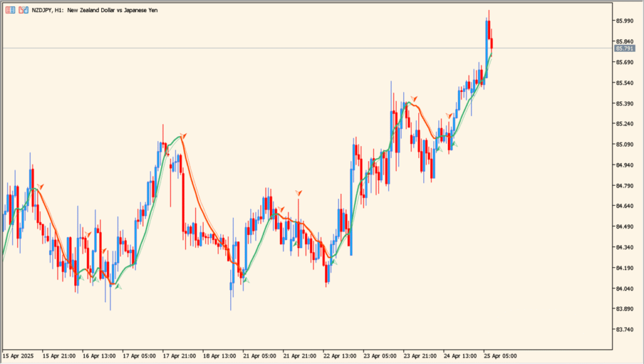Click the 84.790 price scale label
This screenshot has height=364, width=644.
[x=625, y=186]
